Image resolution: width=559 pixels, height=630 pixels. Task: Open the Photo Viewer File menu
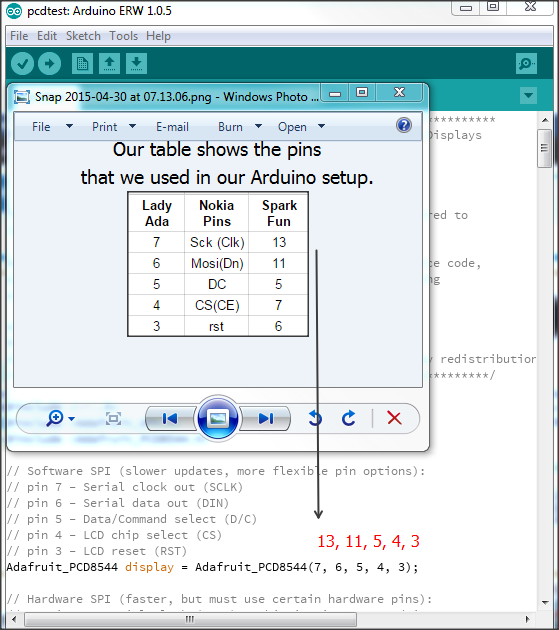41,127
